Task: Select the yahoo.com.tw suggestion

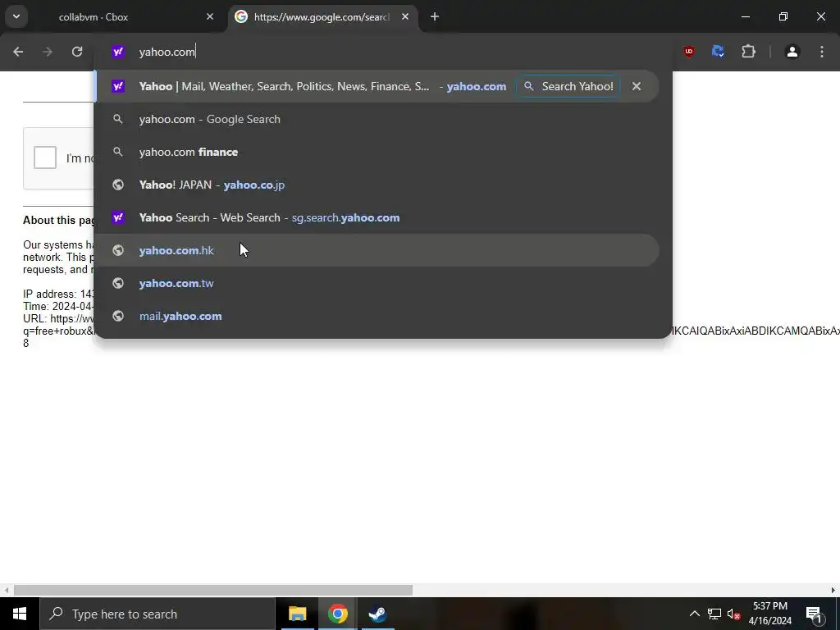Action: click(x=377, y=283)
